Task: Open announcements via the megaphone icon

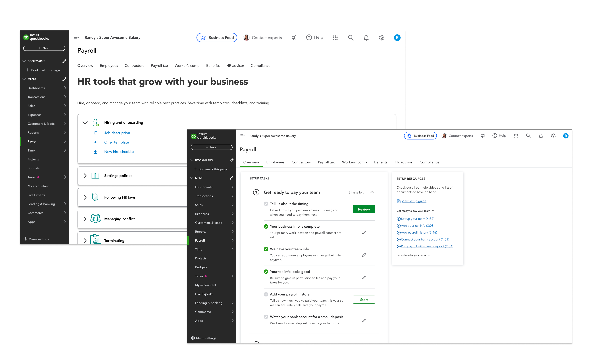Action: (x=483, y=136)
